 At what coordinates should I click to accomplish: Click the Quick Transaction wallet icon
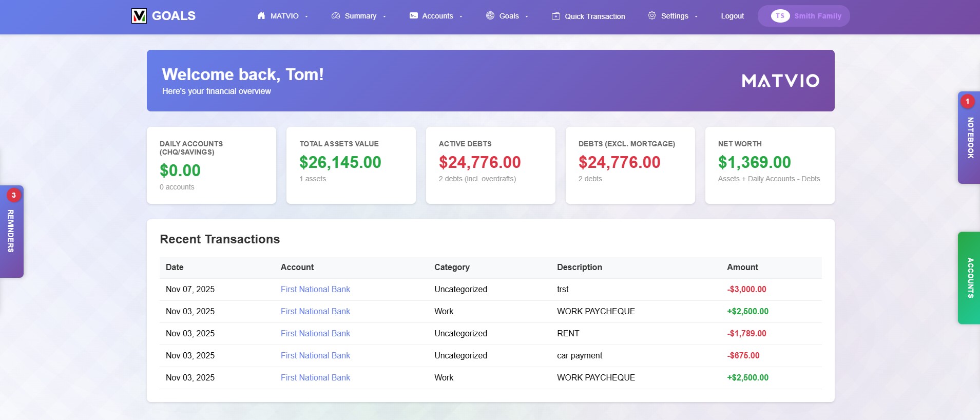tap(556, 16)
